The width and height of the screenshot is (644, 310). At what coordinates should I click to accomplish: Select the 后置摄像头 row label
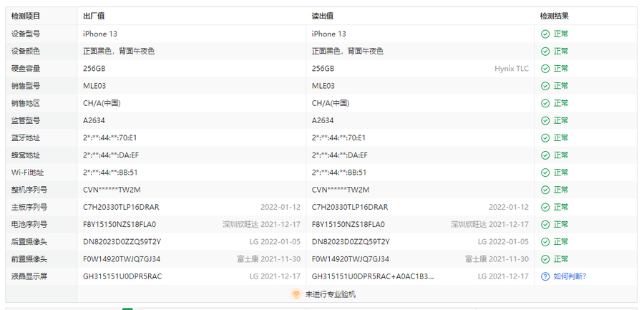29,242
